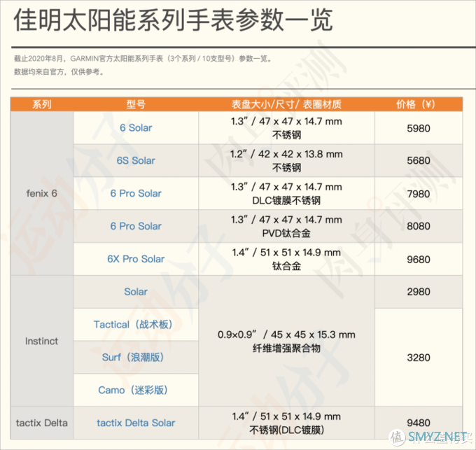
Task: Click dimensions text in 6 Solar row
Action: (x=286, y=121)
